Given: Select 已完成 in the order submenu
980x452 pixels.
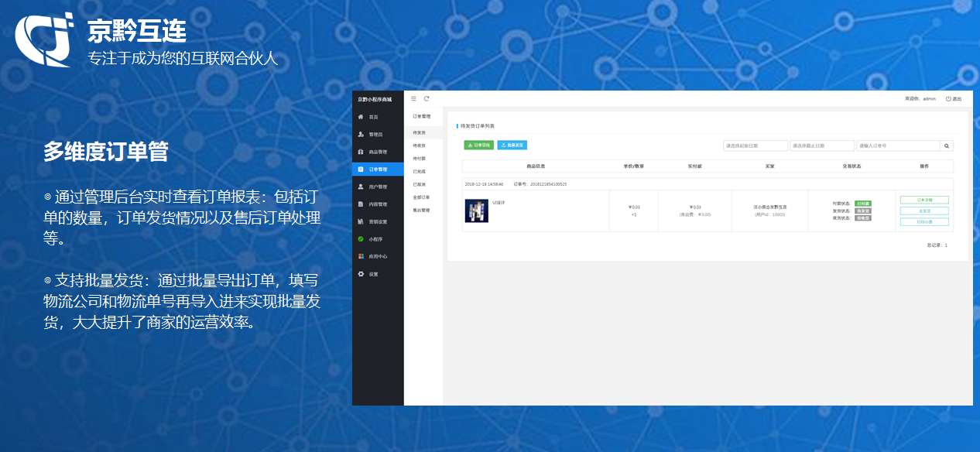Looking at the screenshot, I should coord(419,171).
